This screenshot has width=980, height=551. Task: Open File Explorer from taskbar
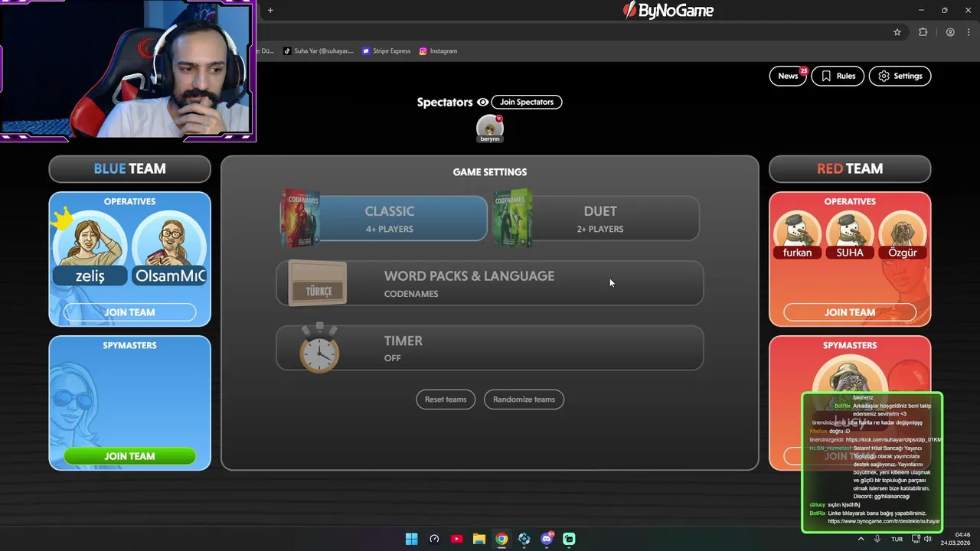(479, 539)
